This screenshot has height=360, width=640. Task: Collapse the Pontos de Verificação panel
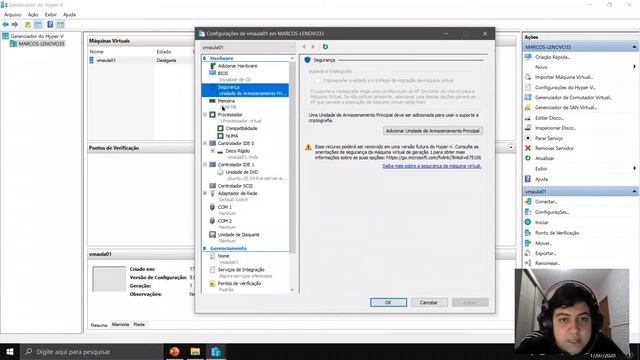(x=511, y=147)
